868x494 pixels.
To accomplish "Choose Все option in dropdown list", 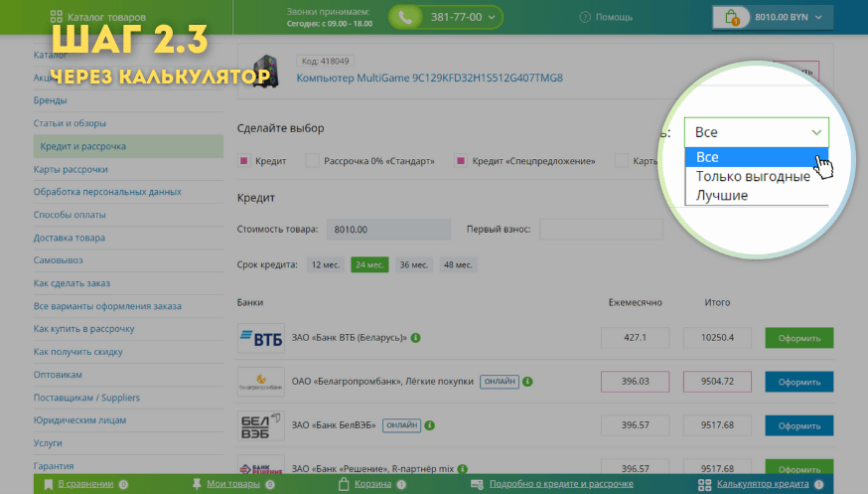I will tap(756, 157).
